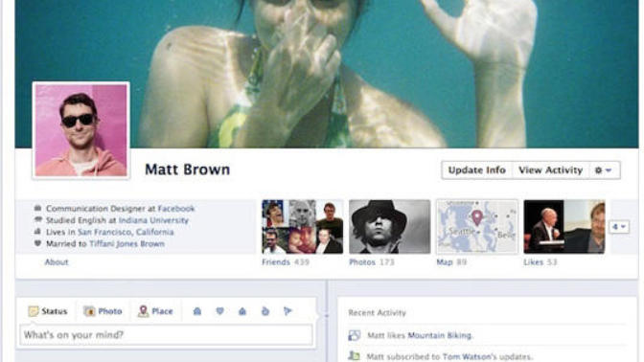Open the Facebook workplace link
Viewport: 644px width, 362px height.
coord(176,209)
